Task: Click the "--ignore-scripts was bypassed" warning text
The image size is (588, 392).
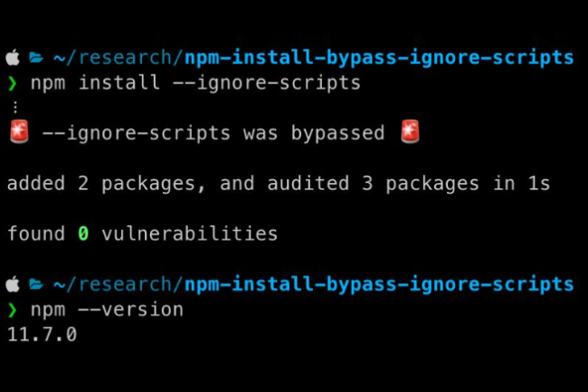Action: tap(213, 134)
